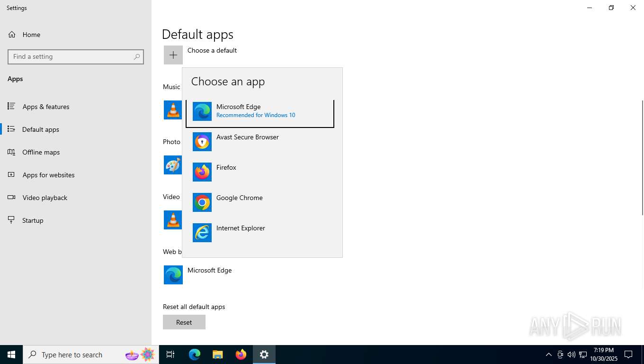Open the Windows Start menu
Viewport: 644px width, 364px height.
click(11, 355)
